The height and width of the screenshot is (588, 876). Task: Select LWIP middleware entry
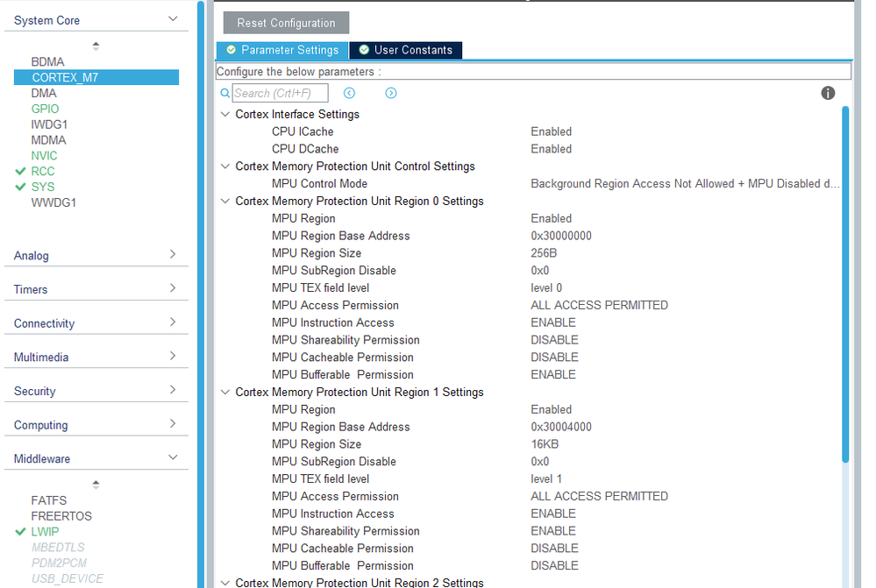coord(45,532)
